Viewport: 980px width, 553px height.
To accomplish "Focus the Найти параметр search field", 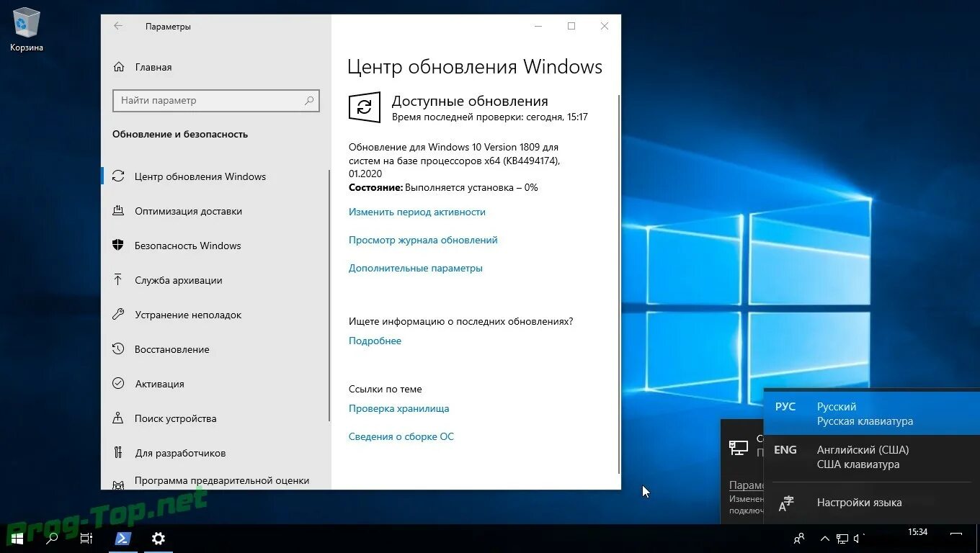I will pos(216,101).
